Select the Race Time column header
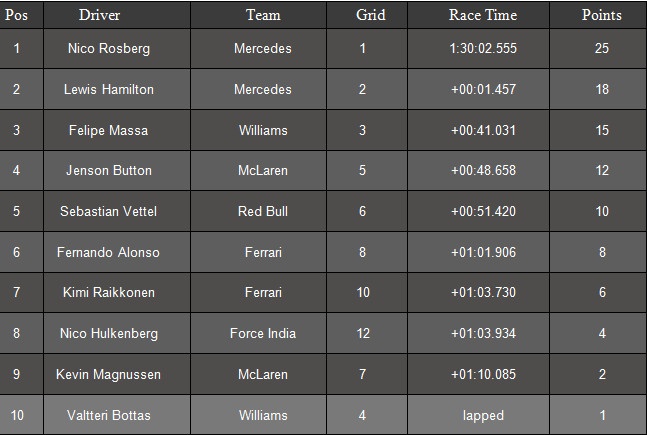 coord(483,15)
